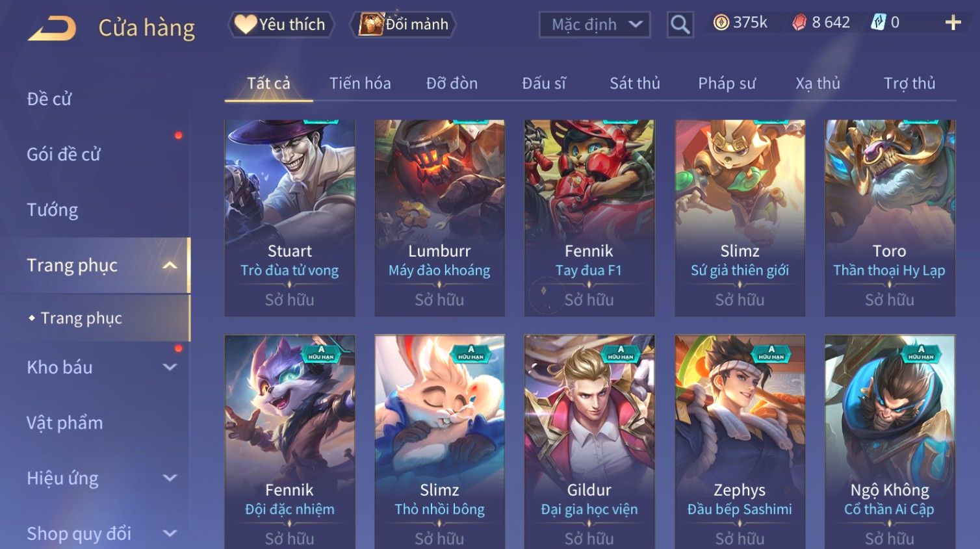The height and width of the screenshot is (549, 980).
Task: Go to Tướng in sidebar
Action: point(52,210)
